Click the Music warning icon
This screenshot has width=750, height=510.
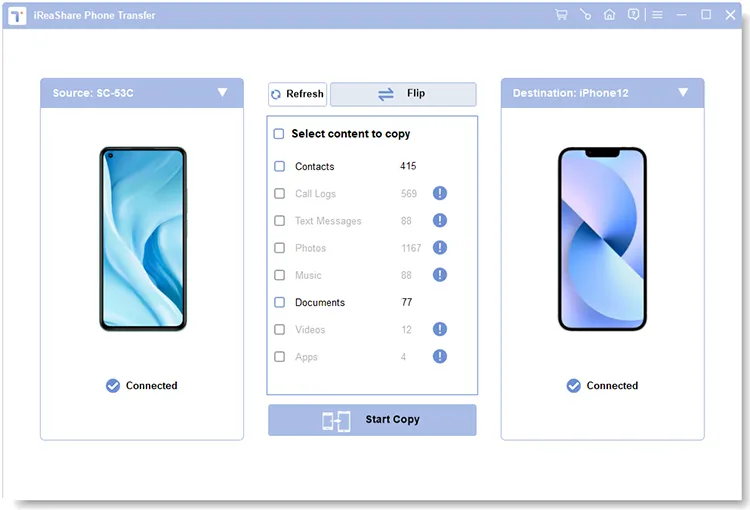pyautogui.click(x=440, y=275)
